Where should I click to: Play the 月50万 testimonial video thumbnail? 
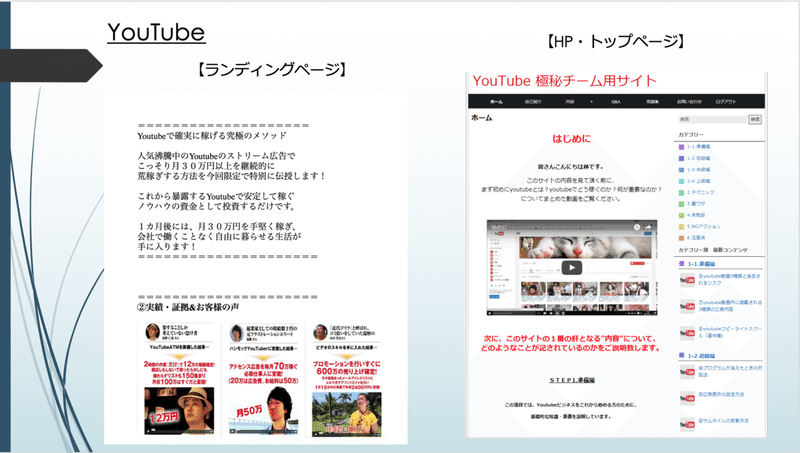(x=263, y=411)
